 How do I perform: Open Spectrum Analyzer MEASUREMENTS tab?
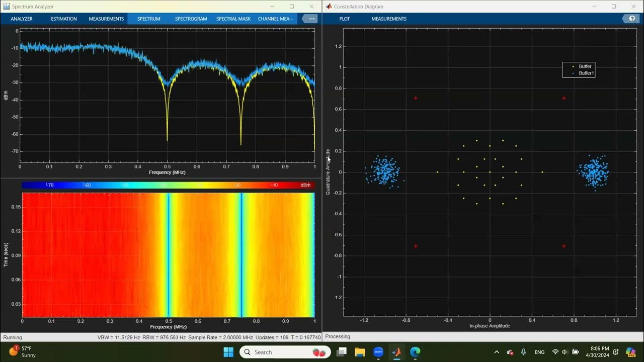(x=106, y=19)
